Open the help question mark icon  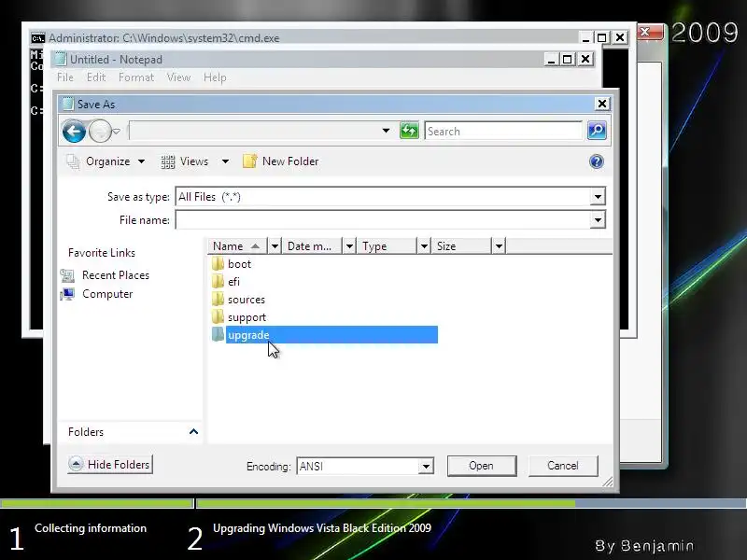(x=597, y=161)
